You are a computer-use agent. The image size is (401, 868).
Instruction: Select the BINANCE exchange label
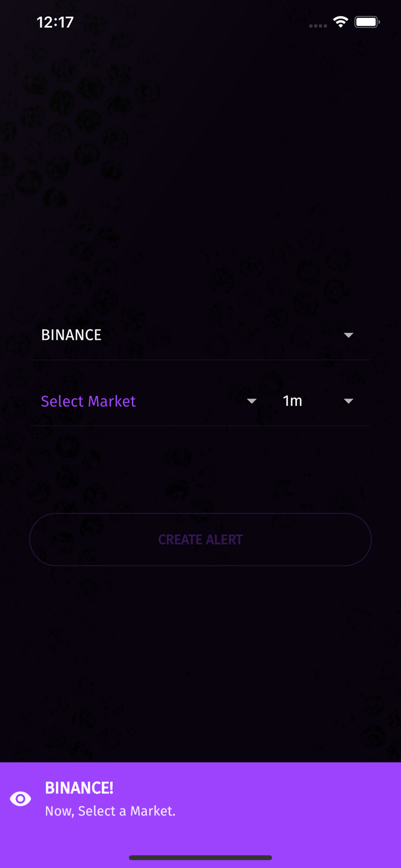coord(71,335)
